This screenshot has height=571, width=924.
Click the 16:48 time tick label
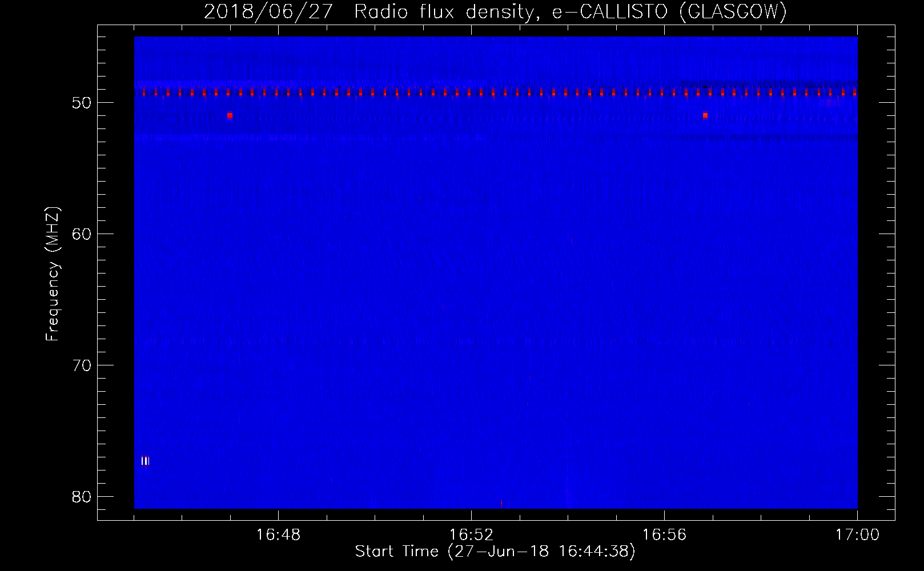pos(278,535)
